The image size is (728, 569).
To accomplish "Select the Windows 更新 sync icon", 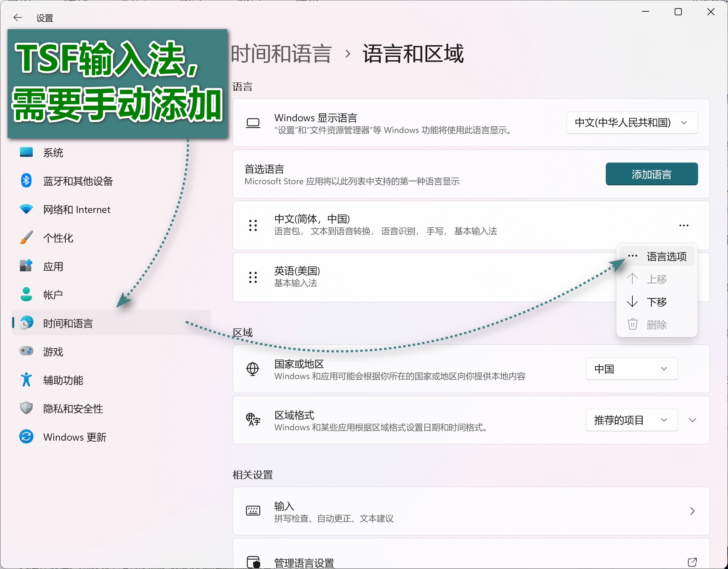I will click(26, 436).
